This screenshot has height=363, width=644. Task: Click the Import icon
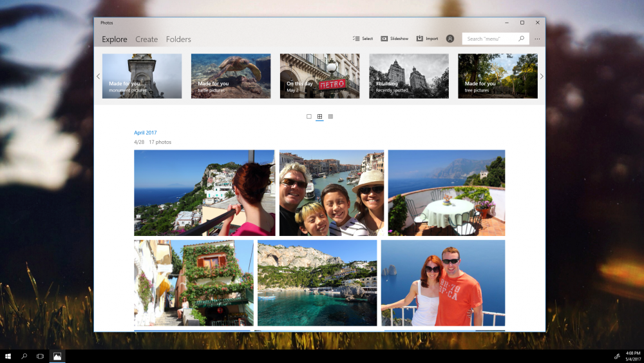(x=420, y=39)
